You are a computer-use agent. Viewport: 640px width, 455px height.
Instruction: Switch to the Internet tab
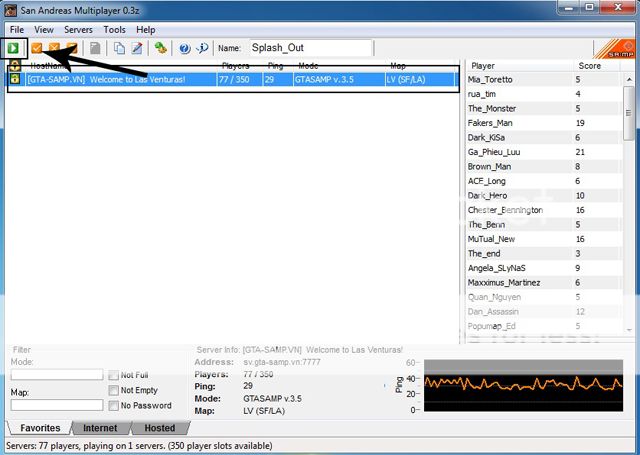pos(100,428)
